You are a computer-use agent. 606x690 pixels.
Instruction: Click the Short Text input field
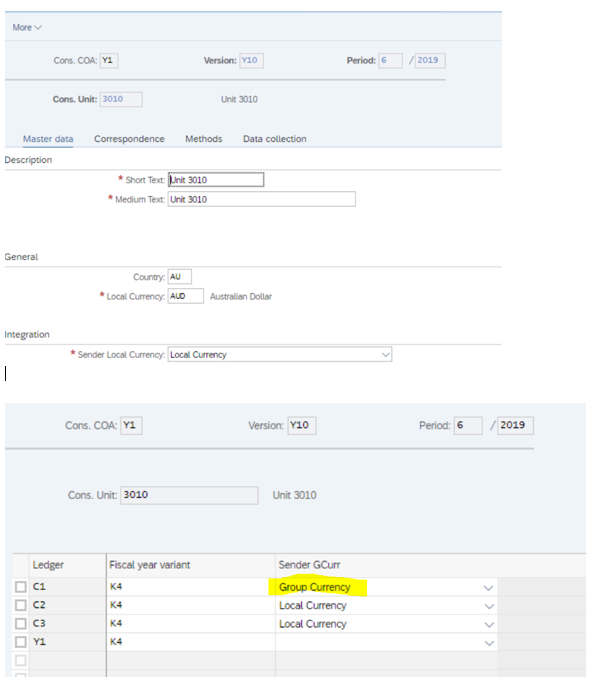coord(216,180)
